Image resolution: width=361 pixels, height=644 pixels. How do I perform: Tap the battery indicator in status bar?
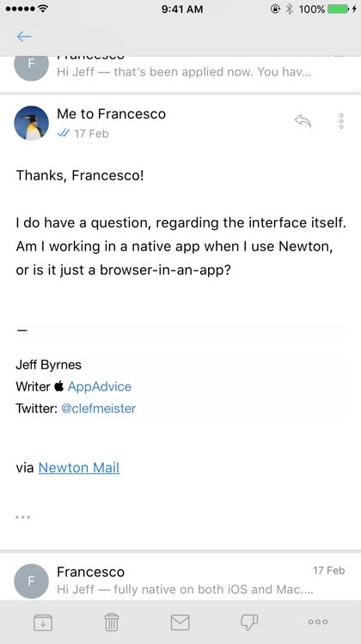pyautogui.click(x=339, y=9)
